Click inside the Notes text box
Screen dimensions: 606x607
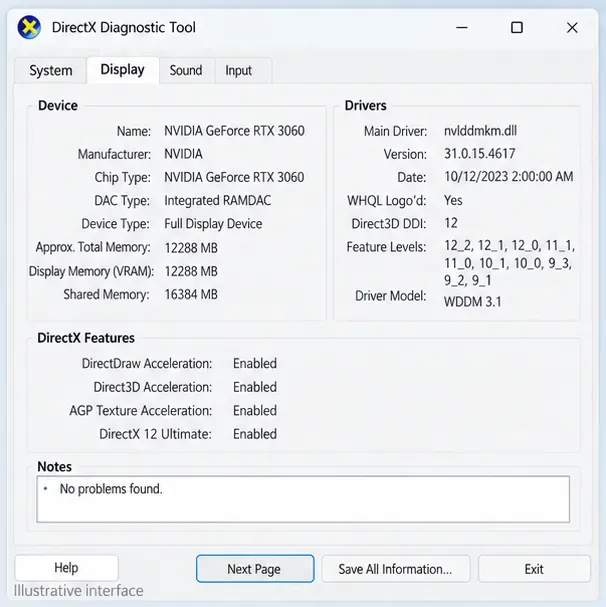coord(303,499)
